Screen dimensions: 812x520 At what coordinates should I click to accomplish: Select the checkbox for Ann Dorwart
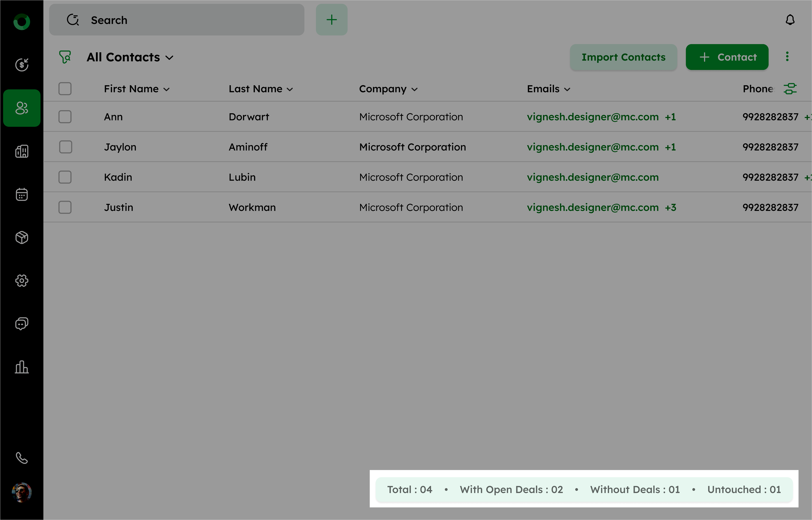[65, 117]
